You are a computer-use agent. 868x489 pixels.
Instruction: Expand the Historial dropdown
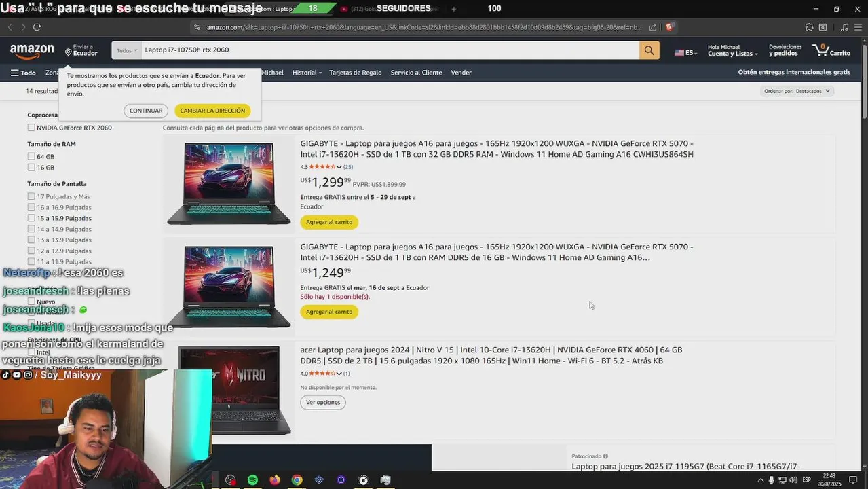(x=307, y=73)
